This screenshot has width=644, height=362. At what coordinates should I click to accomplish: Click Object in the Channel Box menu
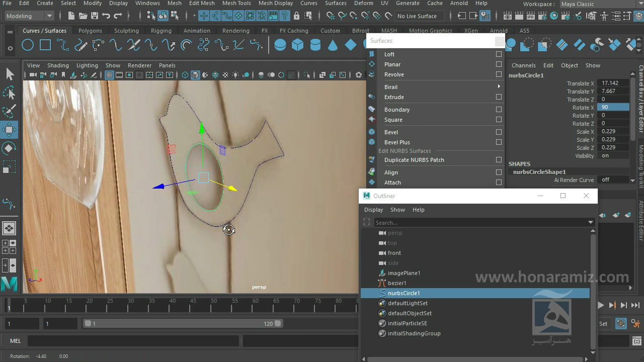[569, 65]
